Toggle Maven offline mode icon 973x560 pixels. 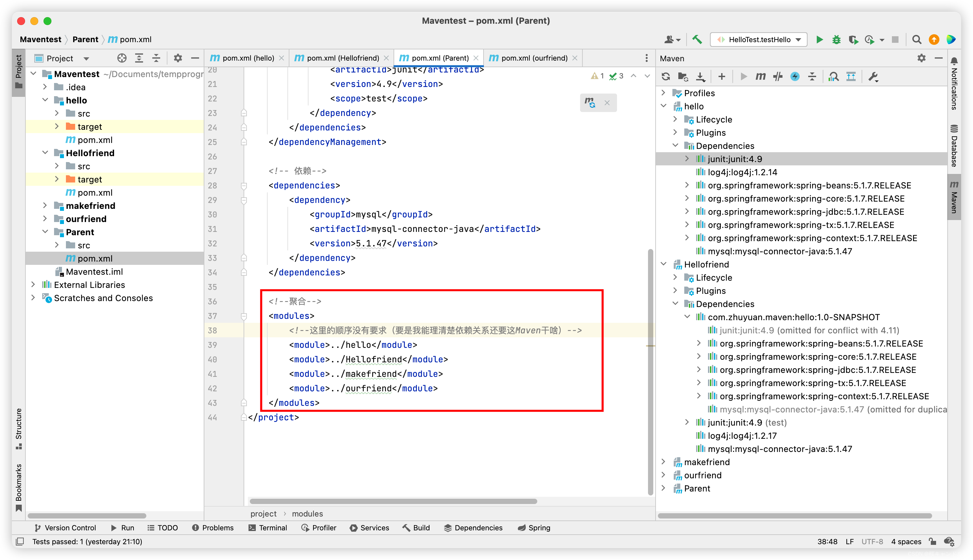[778, 76]
